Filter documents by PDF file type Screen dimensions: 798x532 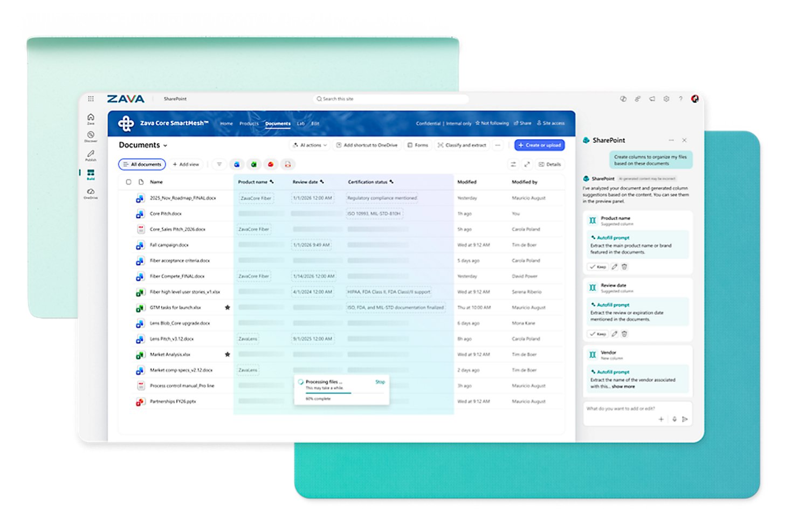click(x=288, y=164)
